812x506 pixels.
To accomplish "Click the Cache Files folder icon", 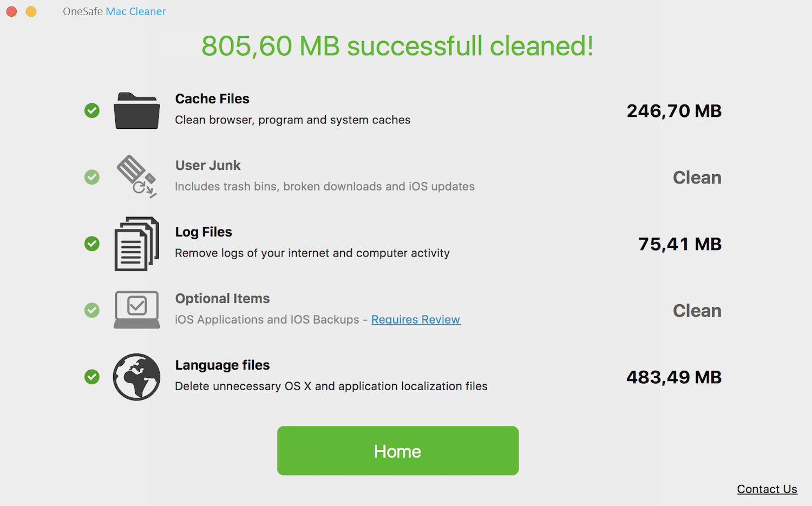I will click(136, 111).
